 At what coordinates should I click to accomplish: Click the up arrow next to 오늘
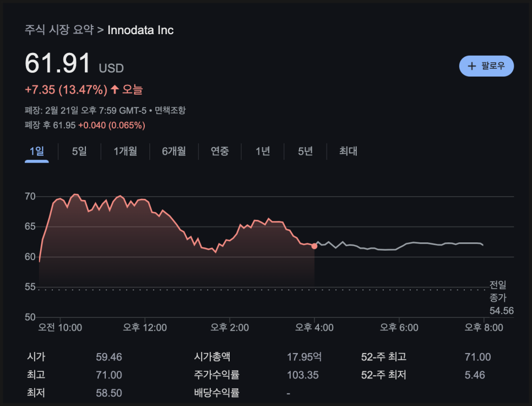pyautogui.click(x=115, y=89)
